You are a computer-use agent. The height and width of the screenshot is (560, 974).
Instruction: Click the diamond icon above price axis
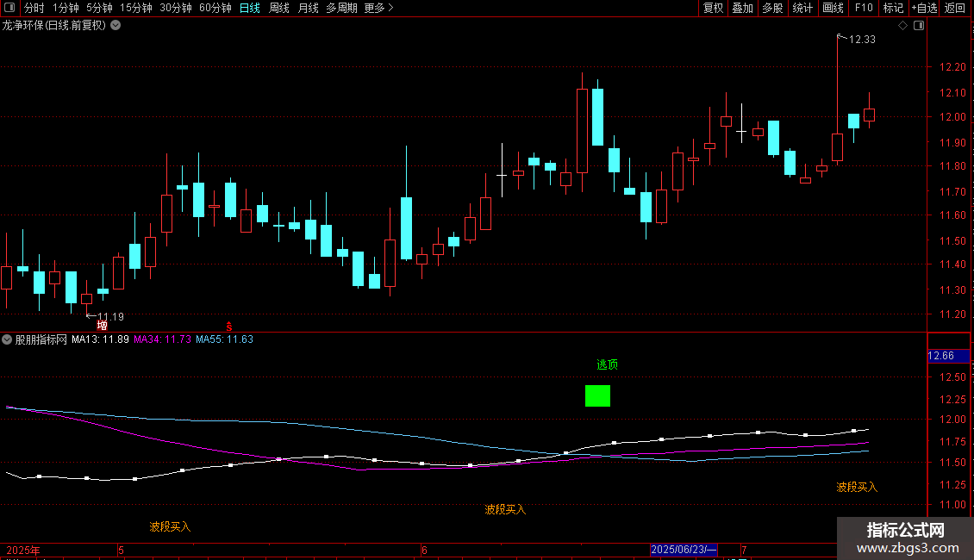pos(902,26)
